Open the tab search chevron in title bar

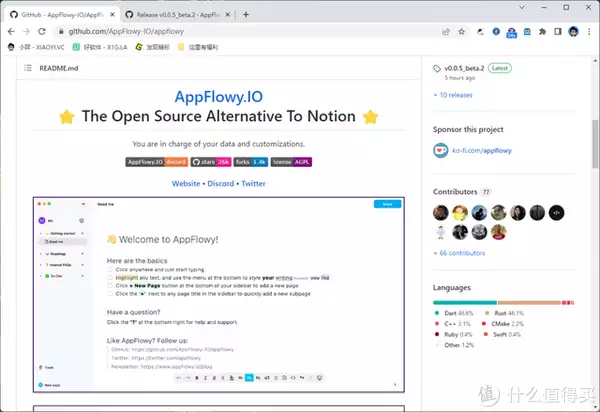(522, 7)
